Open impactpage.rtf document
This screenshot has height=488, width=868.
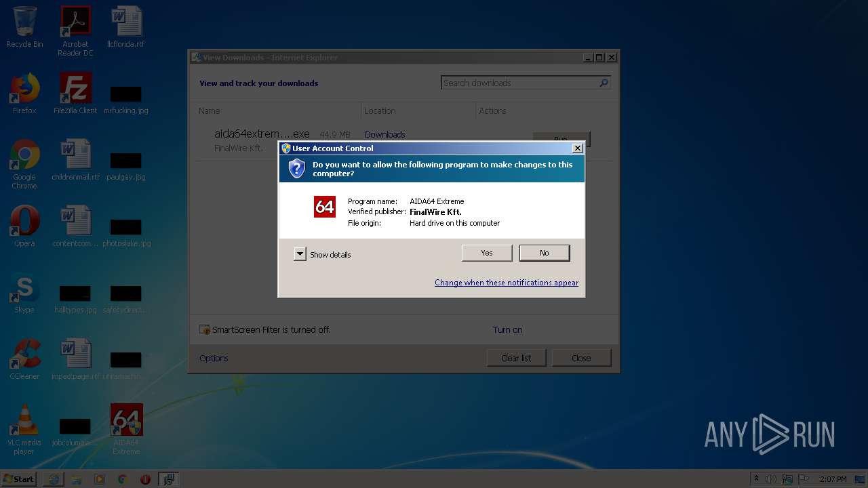pyautogui.click(x=75, y=359)
